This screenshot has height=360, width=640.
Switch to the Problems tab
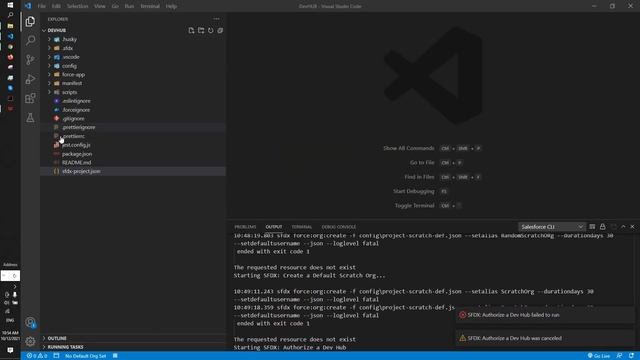tap(245, 227)
